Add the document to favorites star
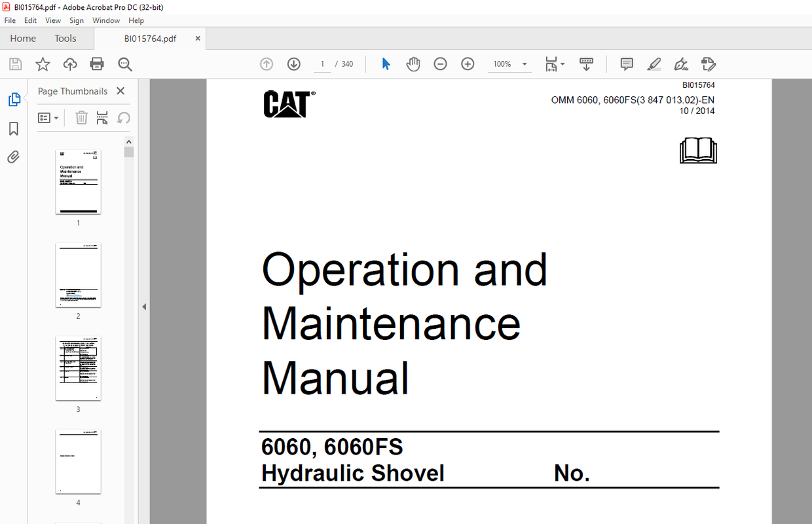The height and width of the screenshot is (524, 812). [43, 64]
